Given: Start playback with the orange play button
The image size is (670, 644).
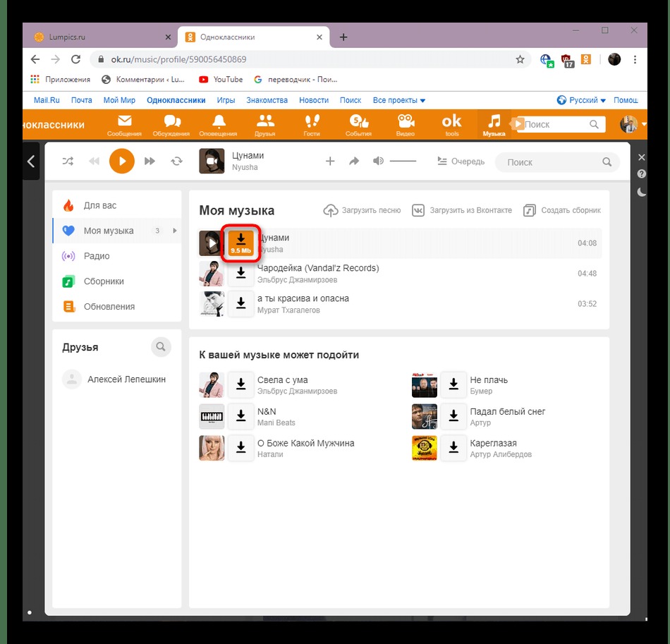Looking at the screenshot, I should pyautogui.click(x=122, y=161).
